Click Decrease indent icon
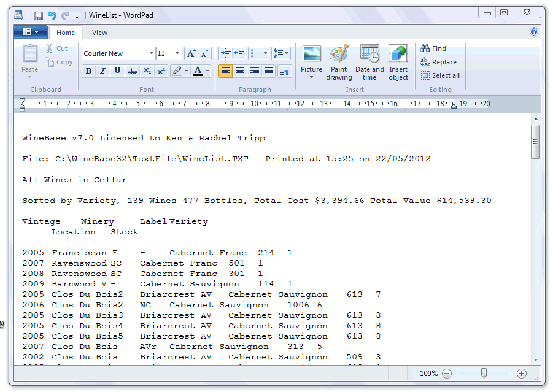Screen dimensions: 553x392 point(226,53)
